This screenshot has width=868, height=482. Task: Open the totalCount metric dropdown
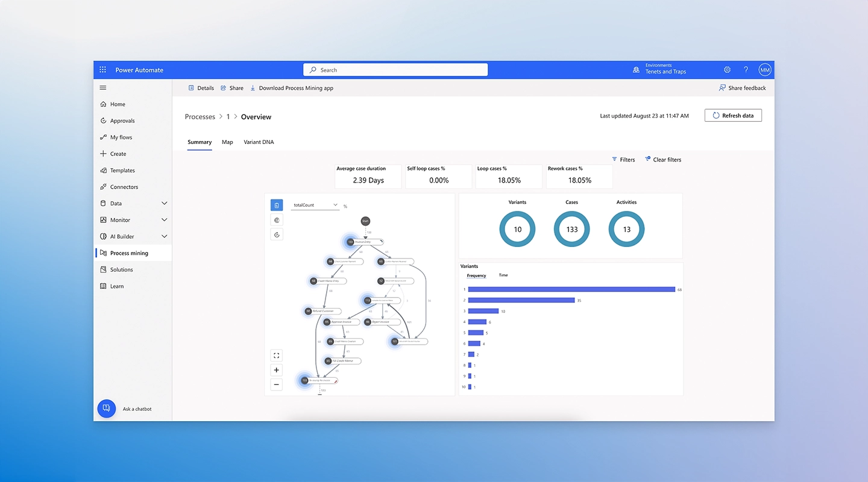[x=315, y=205]
